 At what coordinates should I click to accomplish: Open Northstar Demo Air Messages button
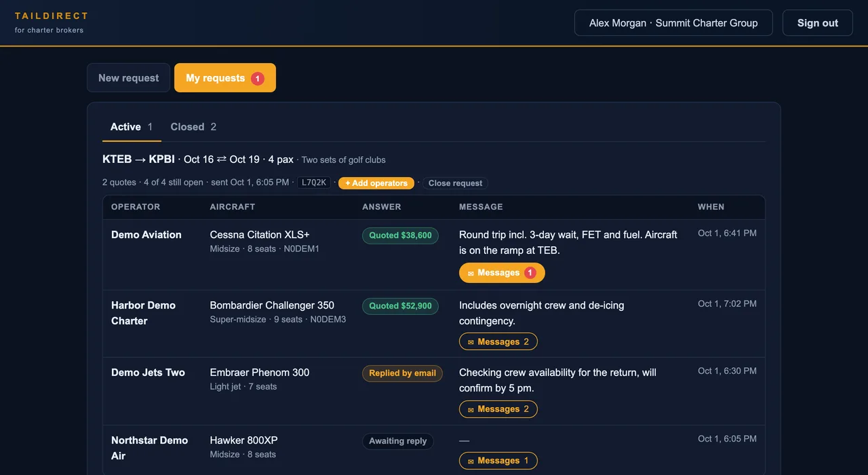pyautogui.click(x=498, y=461)
